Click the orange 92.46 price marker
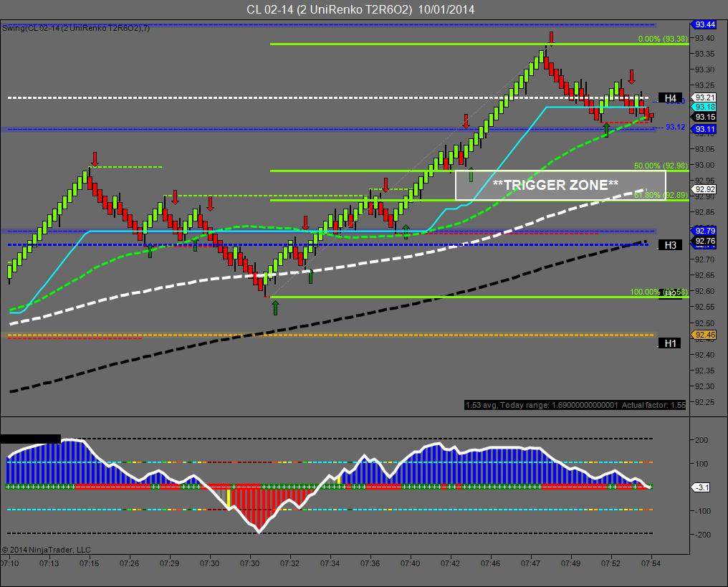The width and height of the screenshot is (728, 587). 704,335
